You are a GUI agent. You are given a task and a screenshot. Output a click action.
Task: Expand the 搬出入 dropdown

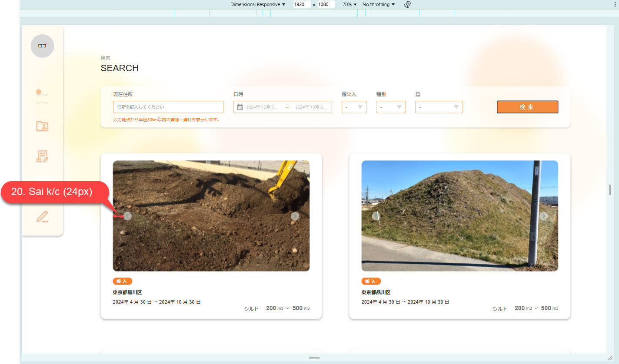point(354,107)
